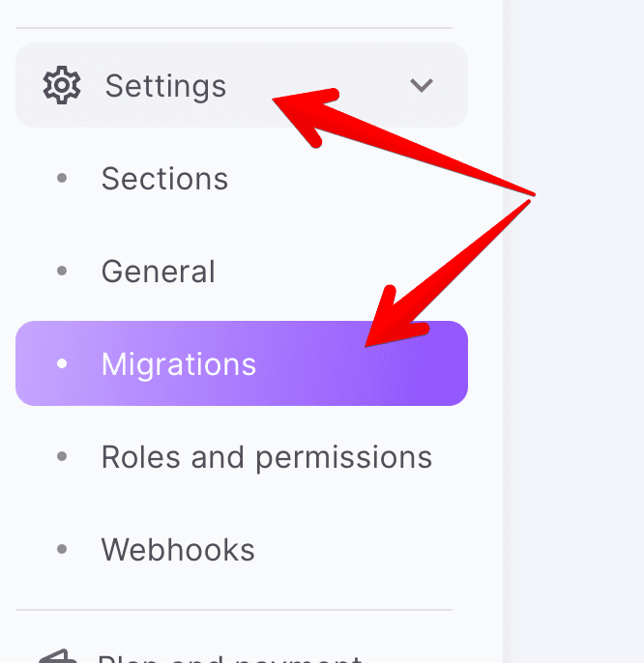
Task: Click the word 'permissions' in the sidebar
Action: point(343,458)
